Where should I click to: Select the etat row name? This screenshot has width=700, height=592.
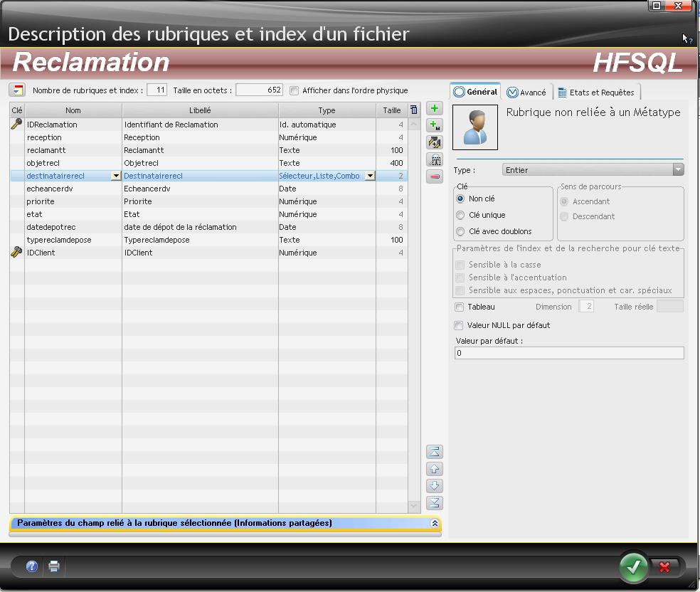click(x=73, y=214)
